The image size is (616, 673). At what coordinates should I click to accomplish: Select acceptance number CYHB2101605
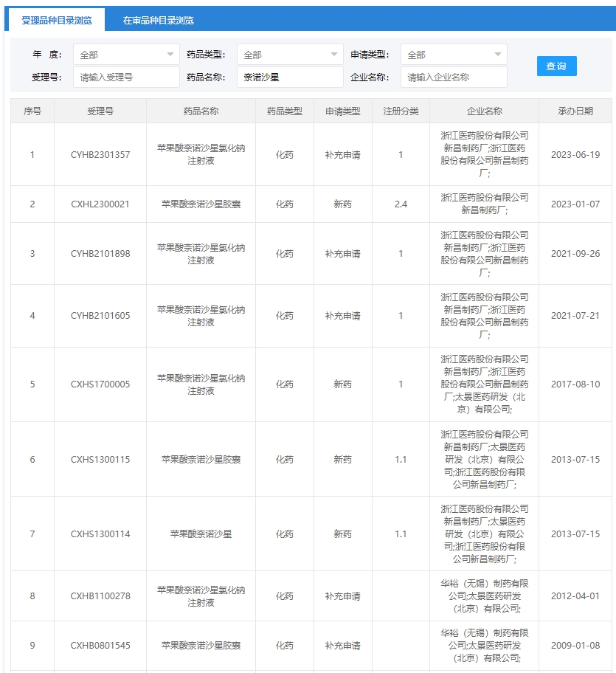click(100, 316)
